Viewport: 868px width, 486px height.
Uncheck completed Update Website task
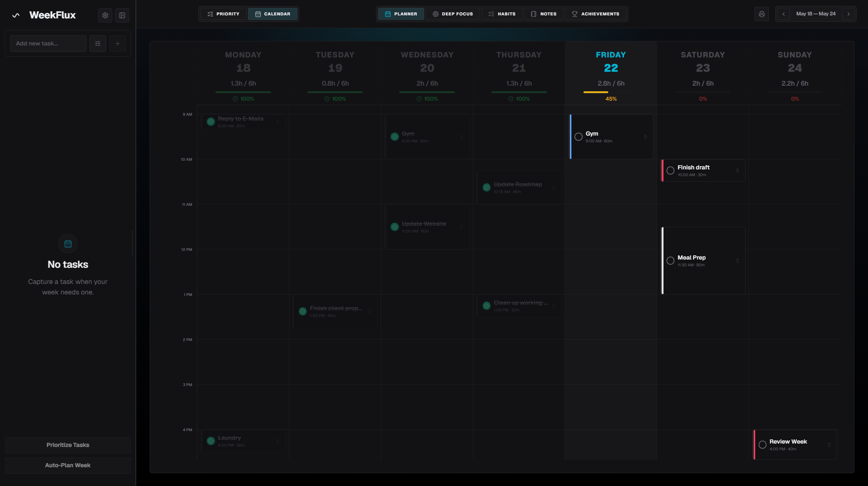click(395, 227)
